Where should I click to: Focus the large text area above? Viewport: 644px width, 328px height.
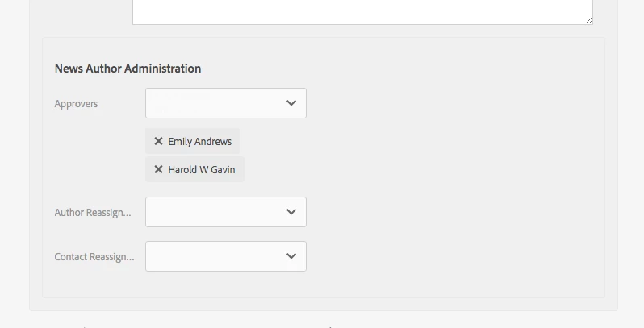tap(362, 10)
